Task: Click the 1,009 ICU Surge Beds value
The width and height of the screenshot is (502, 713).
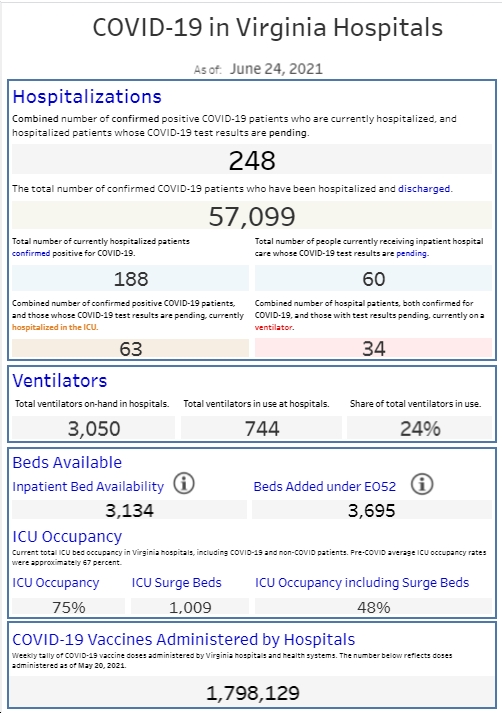Action: click(x=190, y=607)
